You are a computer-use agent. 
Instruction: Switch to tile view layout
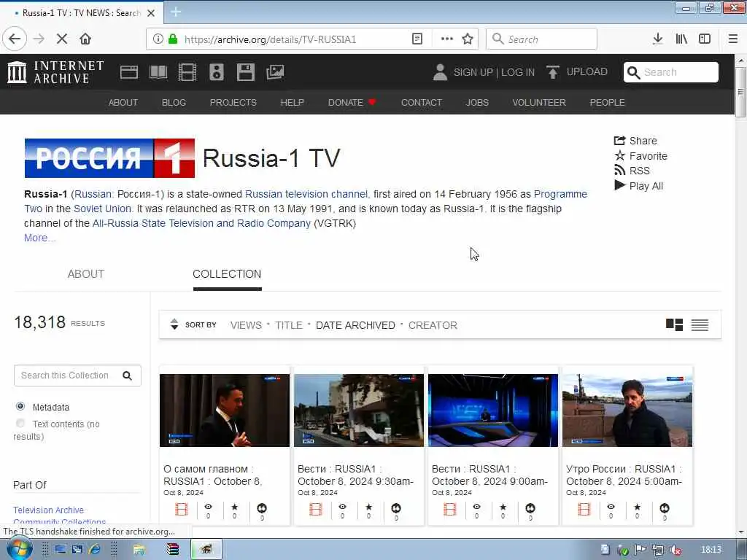click(674, 324)
